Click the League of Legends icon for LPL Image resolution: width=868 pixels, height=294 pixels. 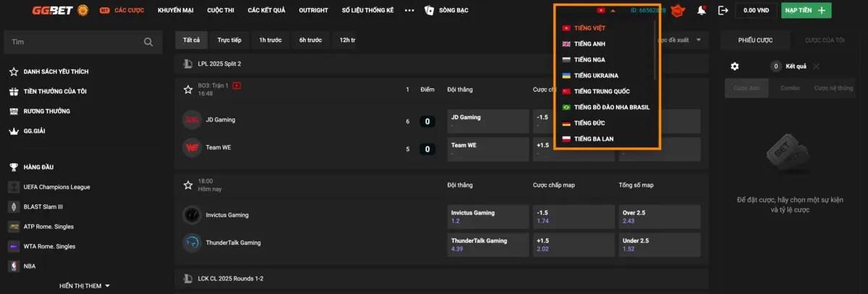(x=188, y=64)
